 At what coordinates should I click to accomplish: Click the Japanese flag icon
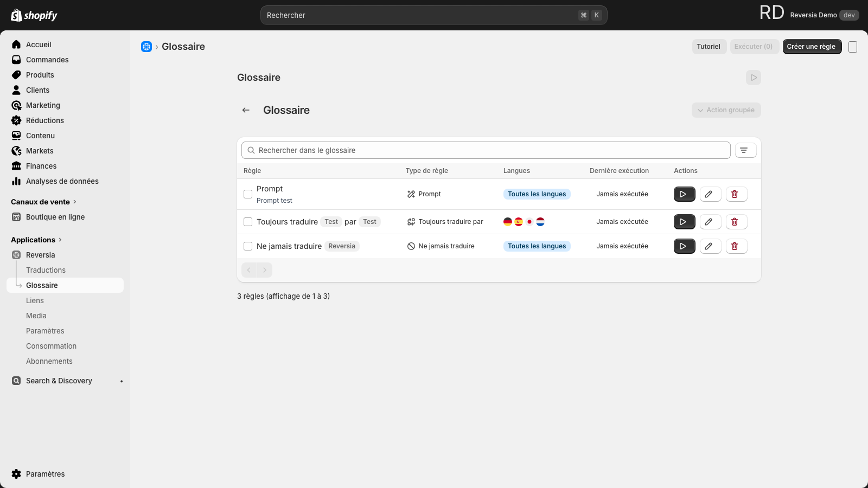(x=529, y=222)
